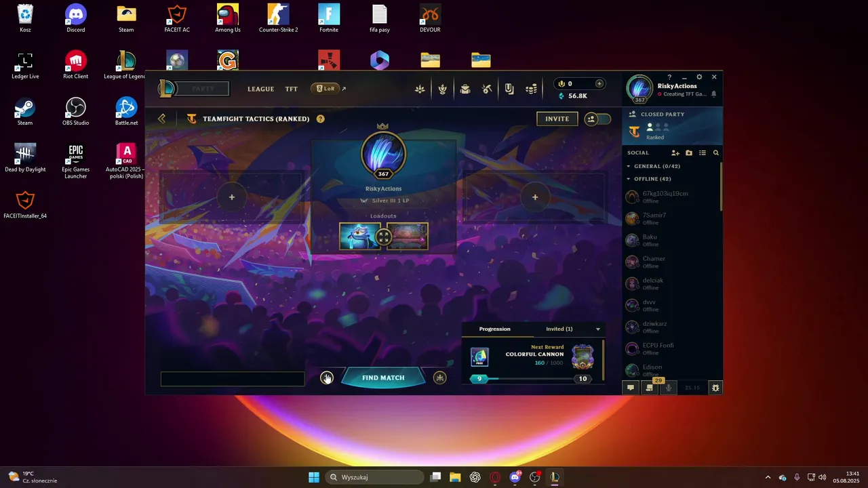This screenshot has height=488, width=868.
Task: Click the Wyszukaj taskbar search box
Action: [x=374, y=477]
